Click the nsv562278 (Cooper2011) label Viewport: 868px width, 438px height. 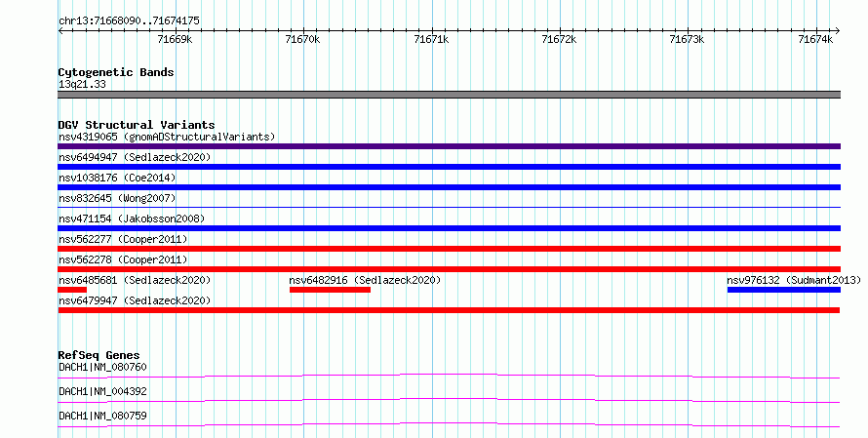(123, 259)
